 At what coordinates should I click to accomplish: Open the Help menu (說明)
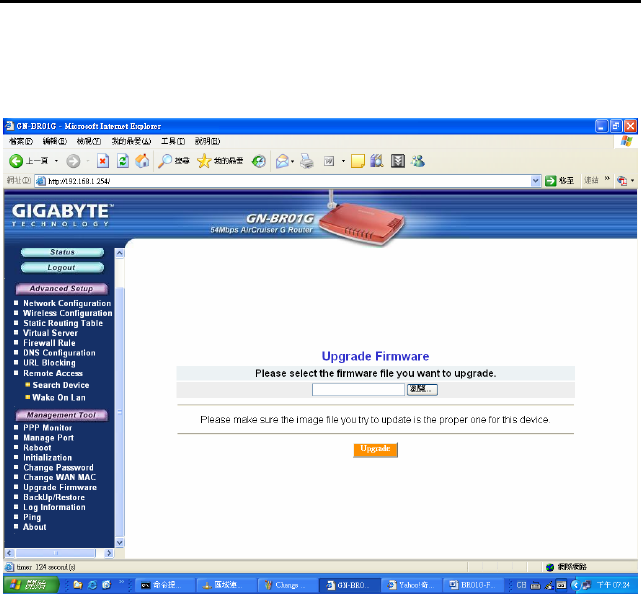207,141
